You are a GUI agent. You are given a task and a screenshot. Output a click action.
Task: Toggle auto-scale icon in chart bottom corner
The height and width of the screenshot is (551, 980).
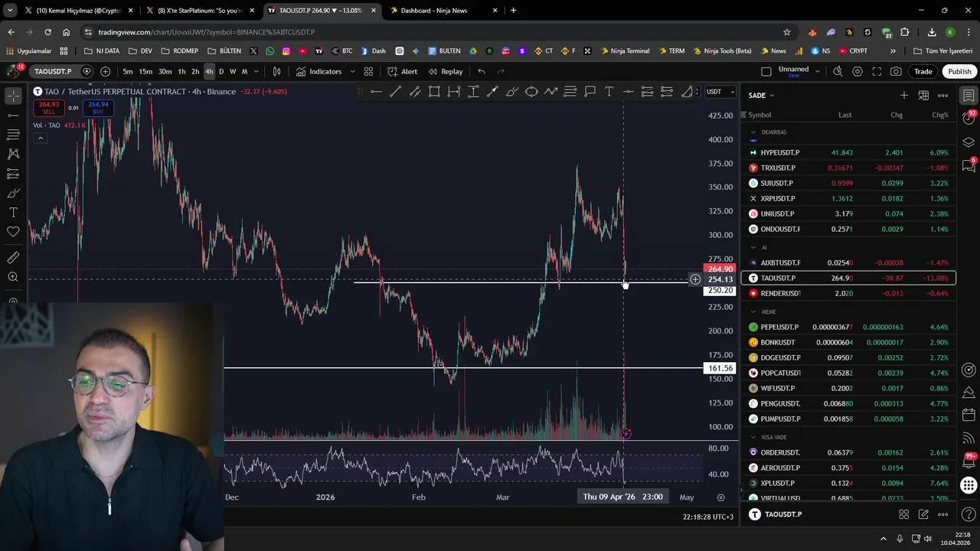click(720, 497)
